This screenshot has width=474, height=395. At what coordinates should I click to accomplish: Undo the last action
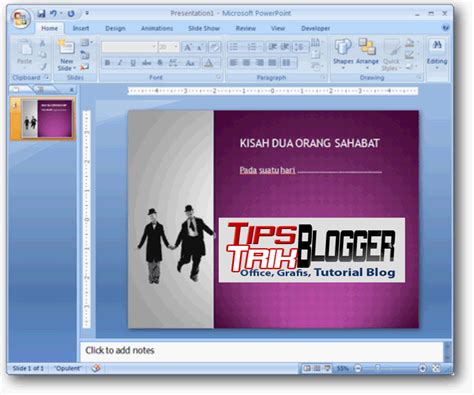pos(53,14)
